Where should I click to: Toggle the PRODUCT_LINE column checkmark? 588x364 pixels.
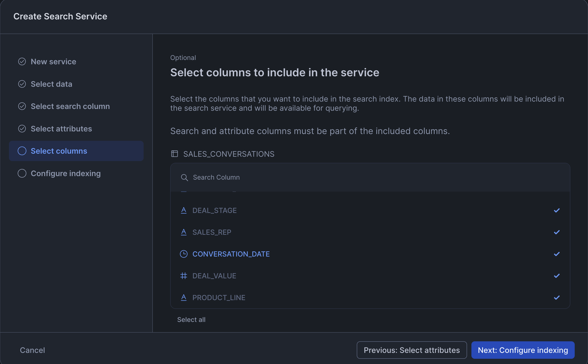pos(556,298)
